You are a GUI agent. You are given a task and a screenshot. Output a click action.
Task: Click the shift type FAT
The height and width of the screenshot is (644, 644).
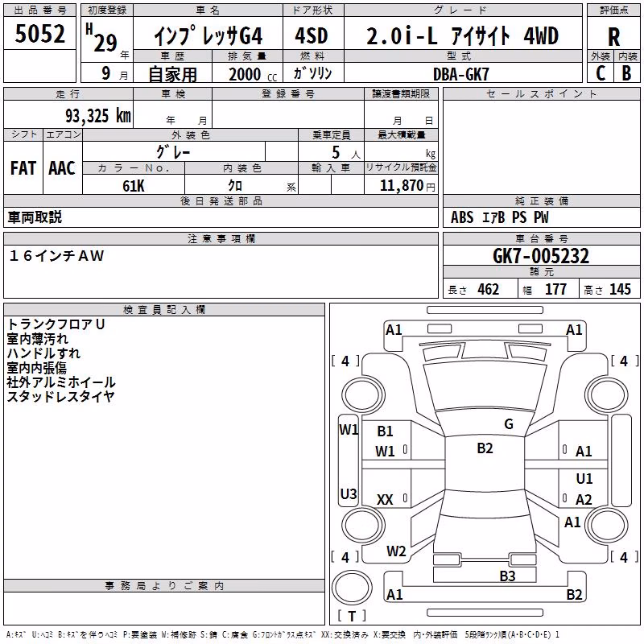click(23, 168)
